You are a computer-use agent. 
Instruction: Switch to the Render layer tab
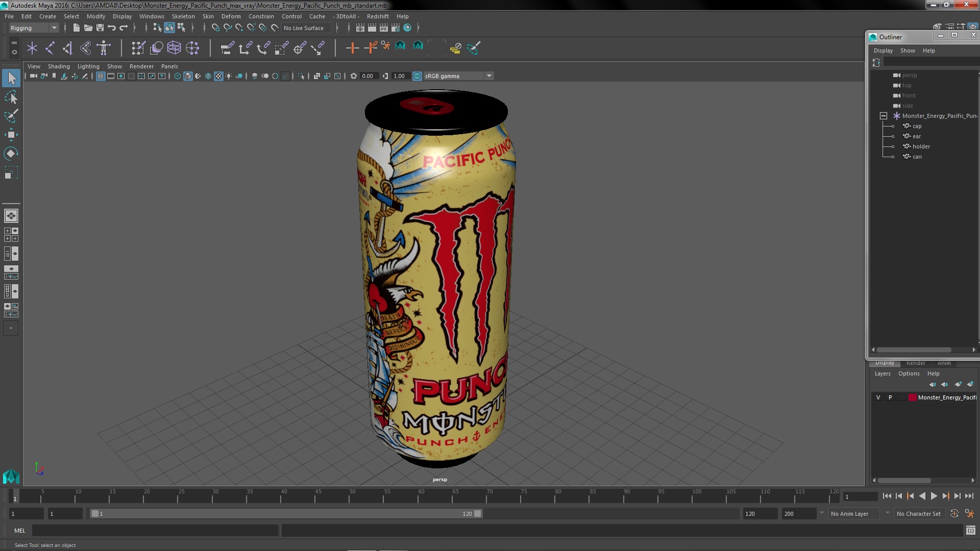point(916,363)
